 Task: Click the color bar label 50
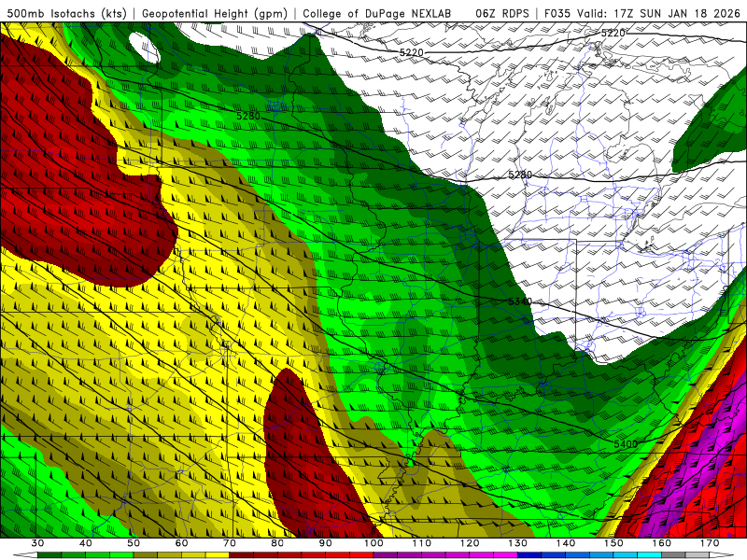(134, 543)
